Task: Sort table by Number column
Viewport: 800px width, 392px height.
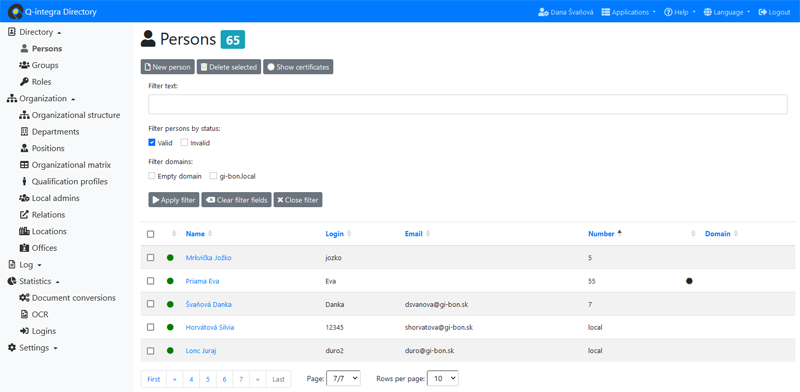Action: coord(601,234)
